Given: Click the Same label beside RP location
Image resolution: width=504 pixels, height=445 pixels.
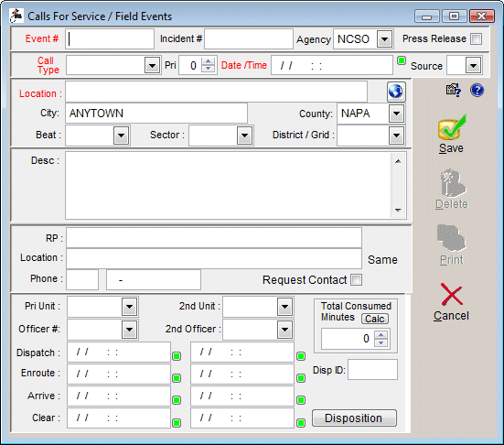Looking at the screenshot, I should 382,260.
